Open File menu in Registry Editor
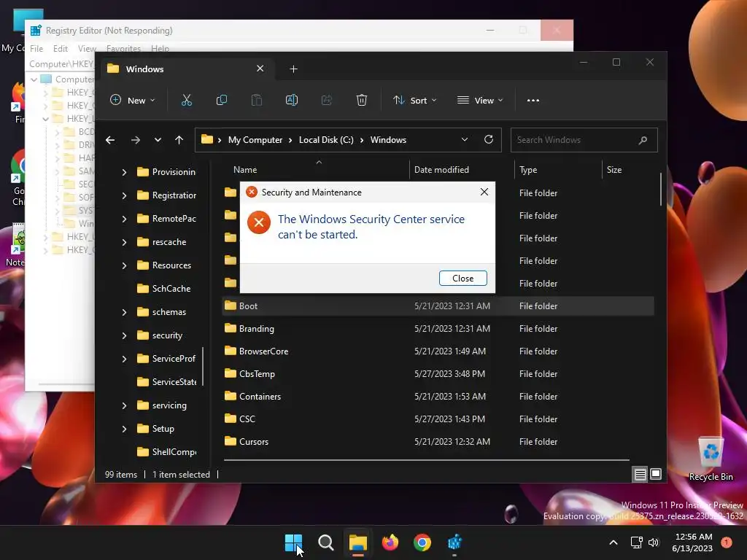Screen dimensions: 747x560 [36, 49]
